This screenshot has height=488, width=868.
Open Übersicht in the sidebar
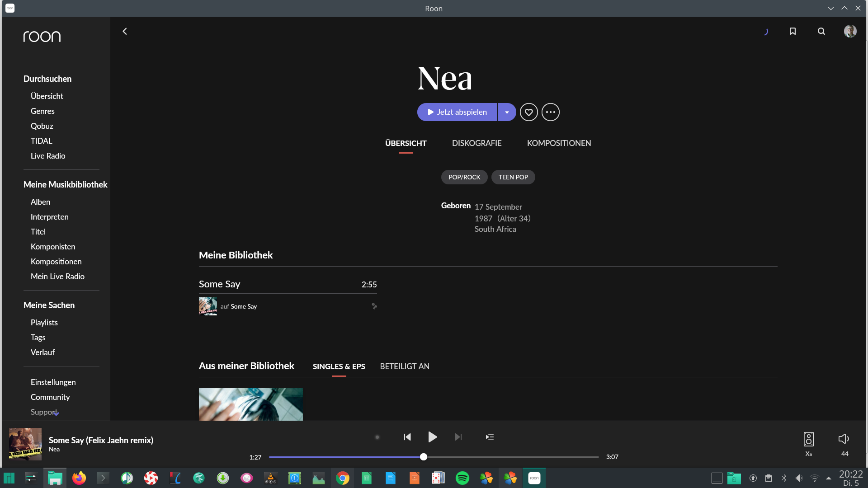click(x=47, y=96)
